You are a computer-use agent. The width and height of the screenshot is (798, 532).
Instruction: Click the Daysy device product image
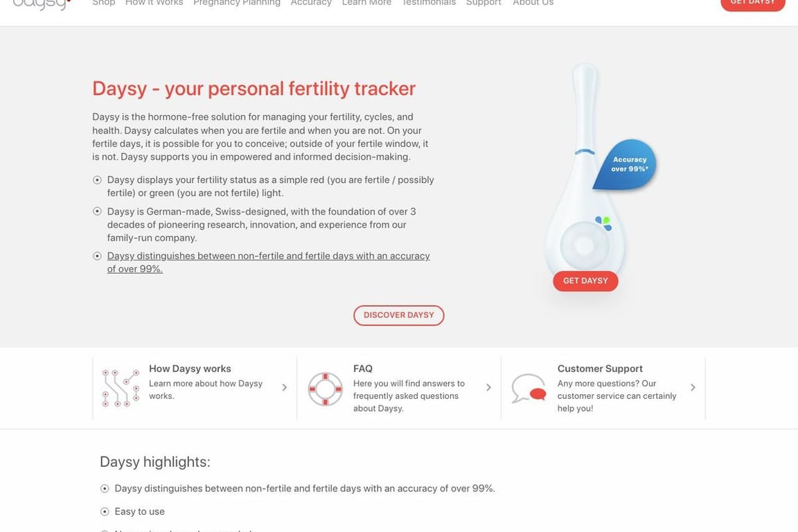click(x=585, y=170)
